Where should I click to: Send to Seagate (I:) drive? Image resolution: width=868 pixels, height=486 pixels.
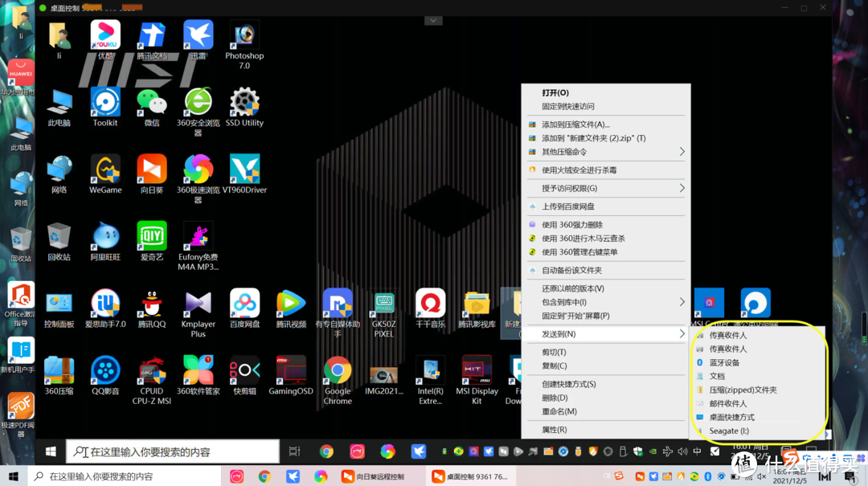pyautogui.click(x=758, y=431)
